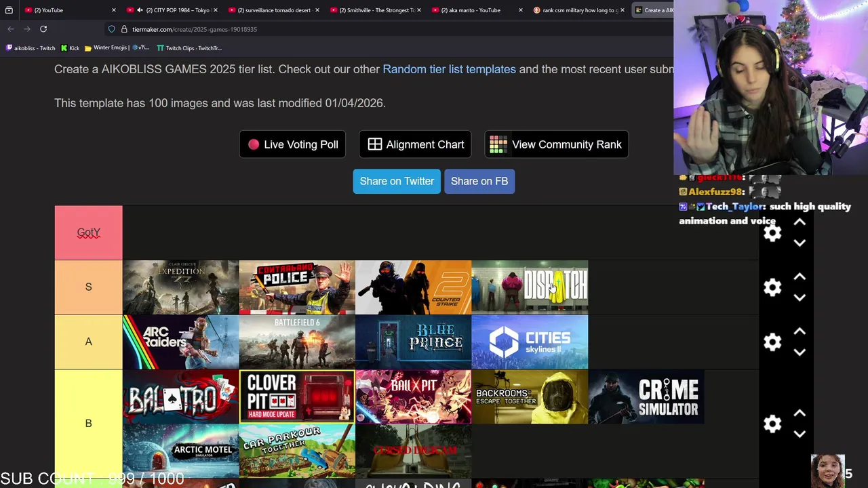This screenshot has height=488, width=868.
Task: Select Crime Simulator thumbnail
Action: [x=646, y=396]
